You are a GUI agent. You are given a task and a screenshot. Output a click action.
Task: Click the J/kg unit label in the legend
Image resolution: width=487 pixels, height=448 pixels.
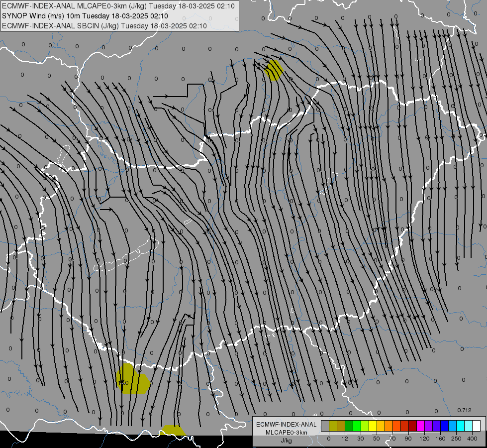pos(287,441)
